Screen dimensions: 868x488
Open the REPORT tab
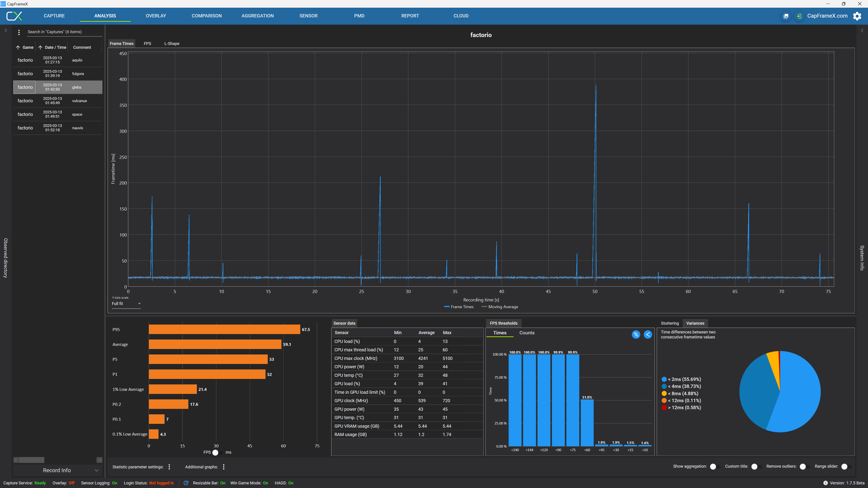tap(410, 16)
